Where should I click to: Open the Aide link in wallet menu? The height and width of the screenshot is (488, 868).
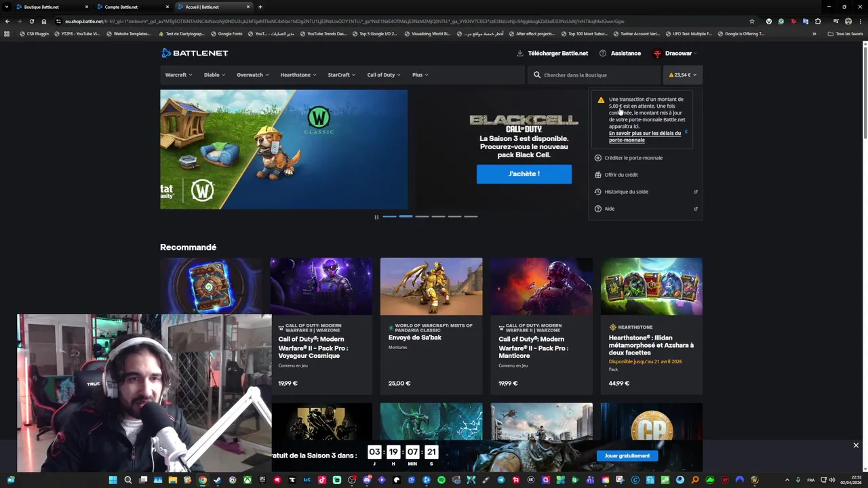click(646, 209)
